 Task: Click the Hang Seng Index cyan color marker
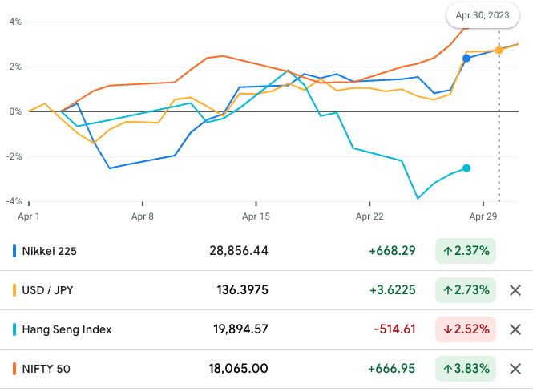click(14, 329)
